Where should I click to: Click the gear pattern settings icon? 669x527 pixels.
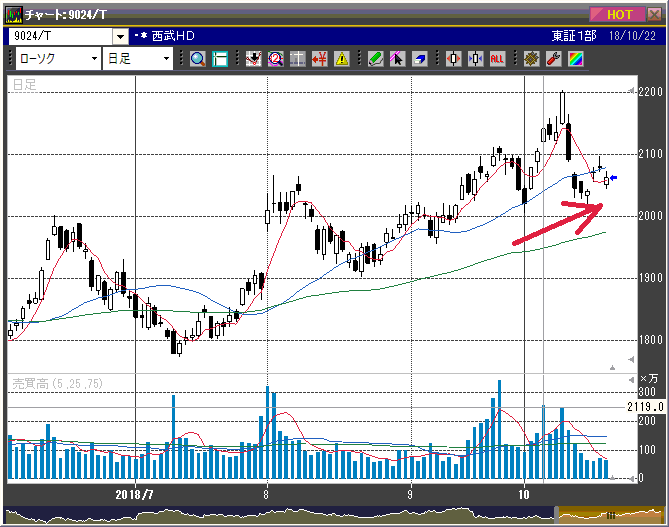(x=531, y=59)
